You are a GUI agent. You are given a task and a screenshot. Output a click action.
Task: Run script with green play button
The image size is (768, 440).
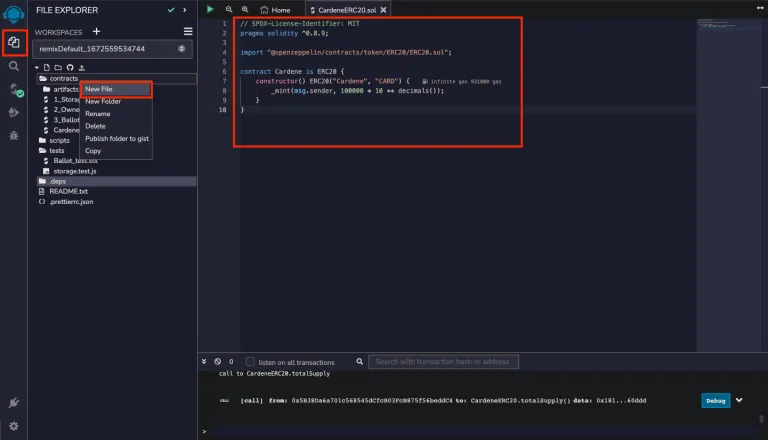click(x=210, y=9)
